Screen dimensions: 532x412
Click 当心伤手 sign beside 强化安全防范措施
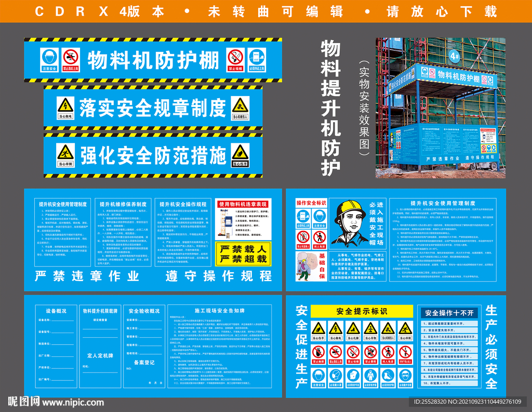[x=240, y=155]
